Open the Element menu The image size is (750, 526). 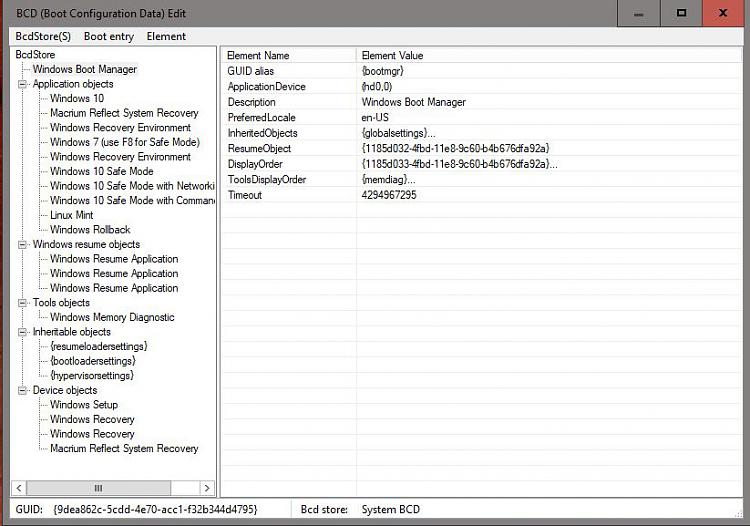pos(166,36)
